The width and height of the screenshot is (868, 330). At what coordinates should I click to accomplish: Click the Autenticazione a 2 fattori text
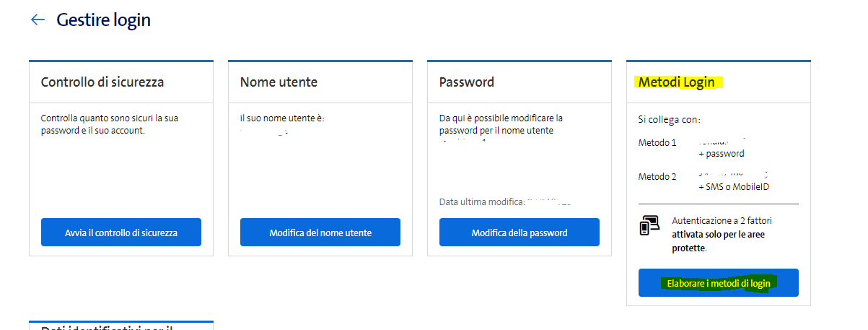click(x=722, y=220)
